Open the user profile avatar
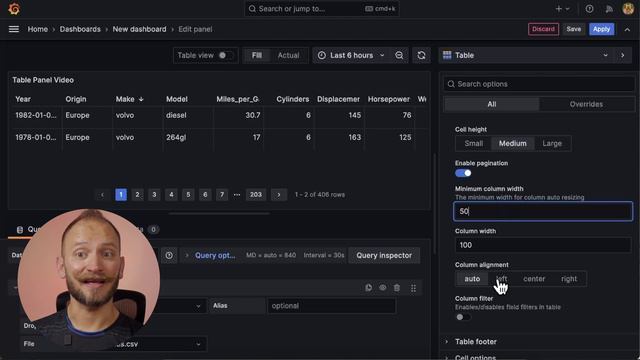640x360 pixels. (628, 9)
